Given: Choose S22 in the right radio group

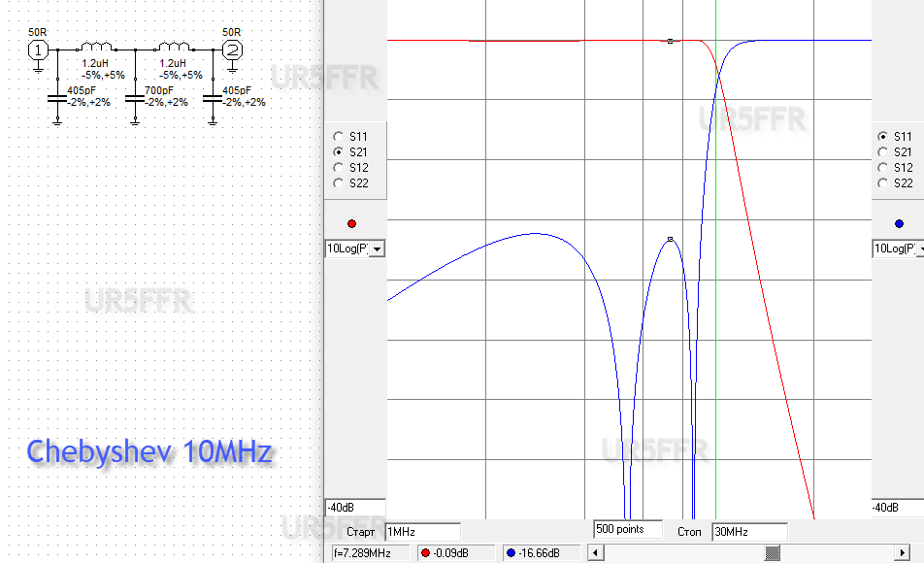Looking at the screenshot, I should point(881,183).
